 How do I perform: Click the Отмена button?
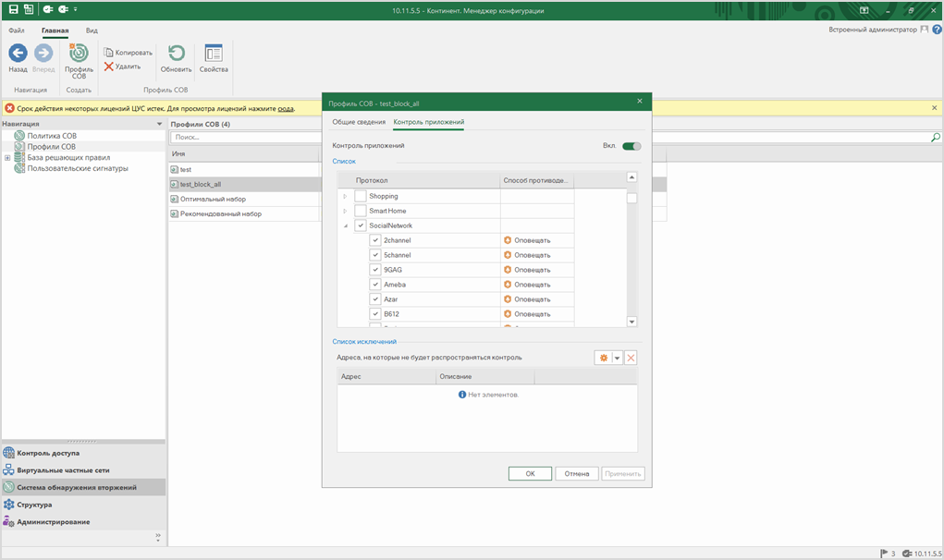click(576, 473)
